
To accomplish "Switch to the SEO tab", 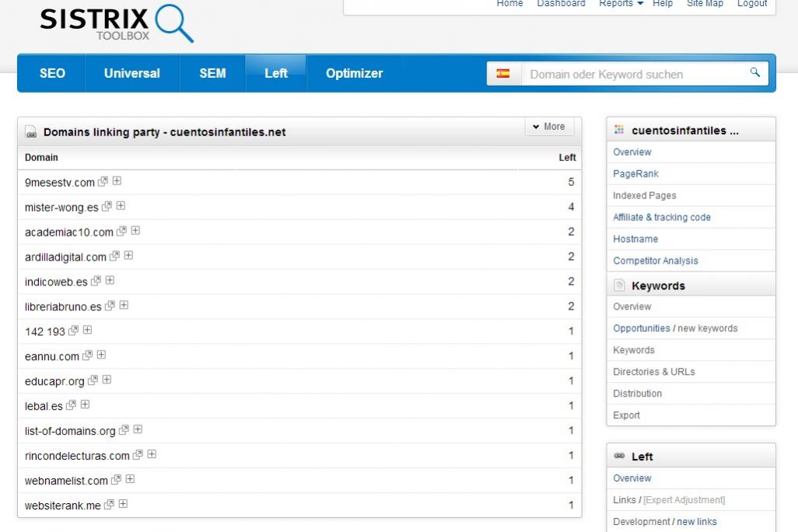I will pos(52,73).
